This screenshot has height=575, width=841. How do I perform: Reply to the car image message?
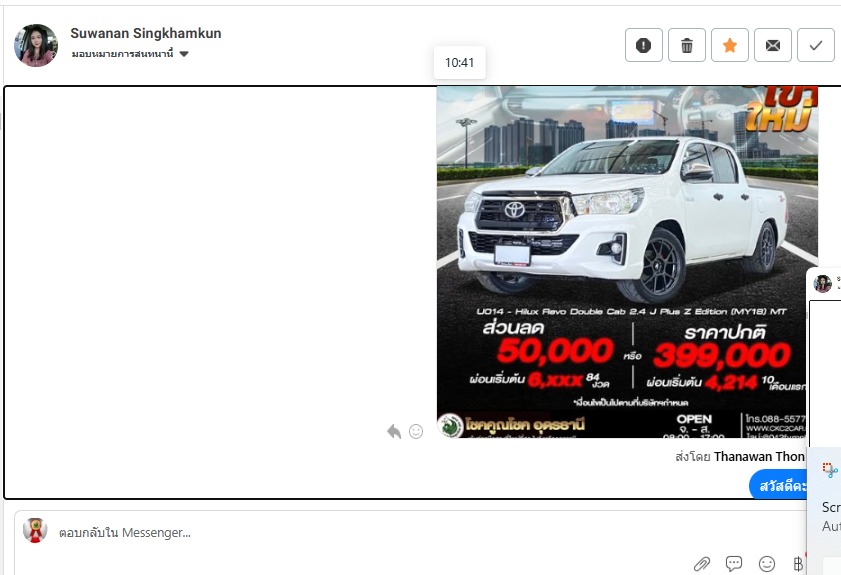(x=394, y=431)
